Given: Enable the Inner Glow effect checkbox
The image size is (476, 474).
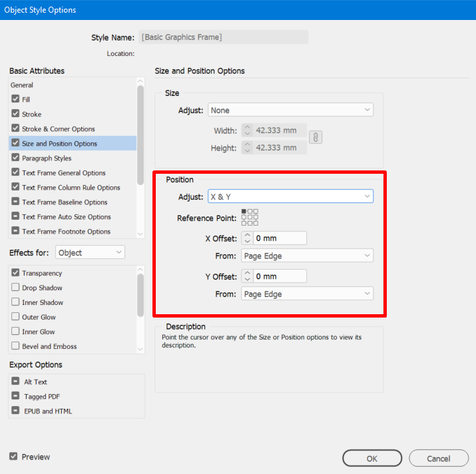Looking at the screenshot, I should [15, 331].
